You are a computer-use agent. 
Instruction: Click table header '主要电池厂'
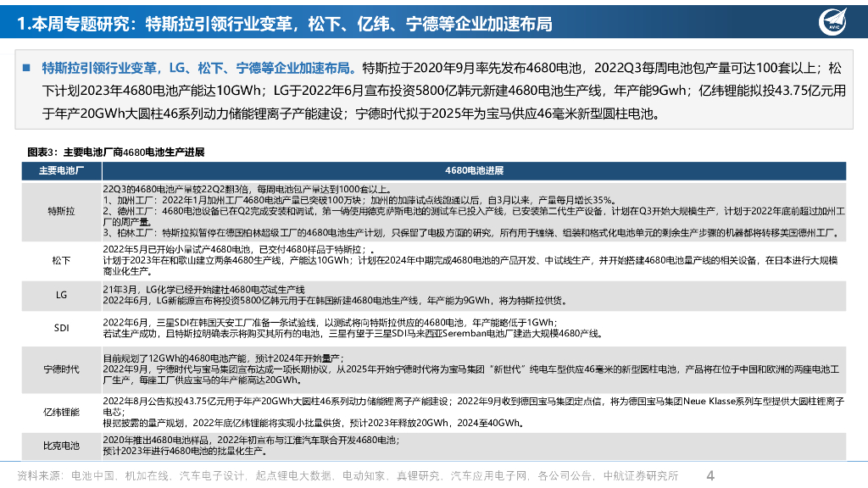pyautogui.click(x=61, y=170)
